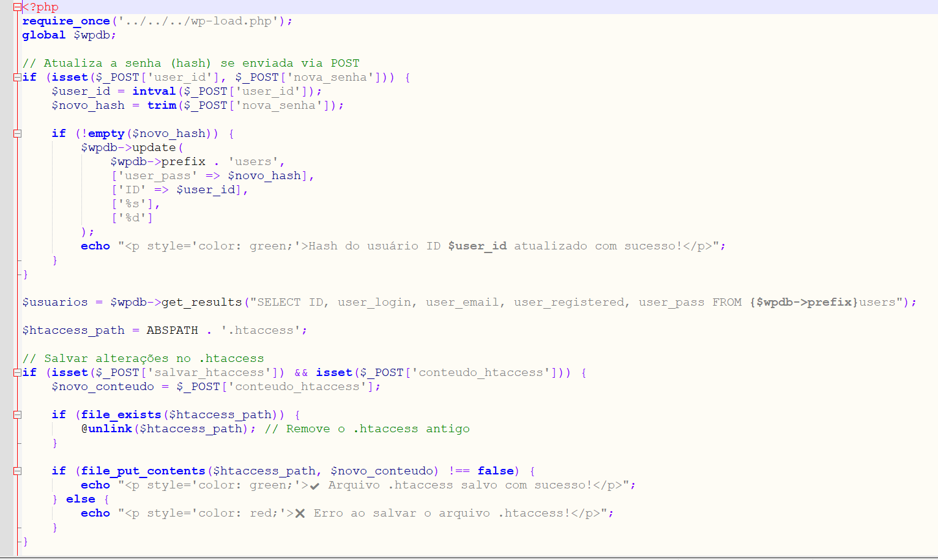Click the else keyword

(x=81, y=499)
